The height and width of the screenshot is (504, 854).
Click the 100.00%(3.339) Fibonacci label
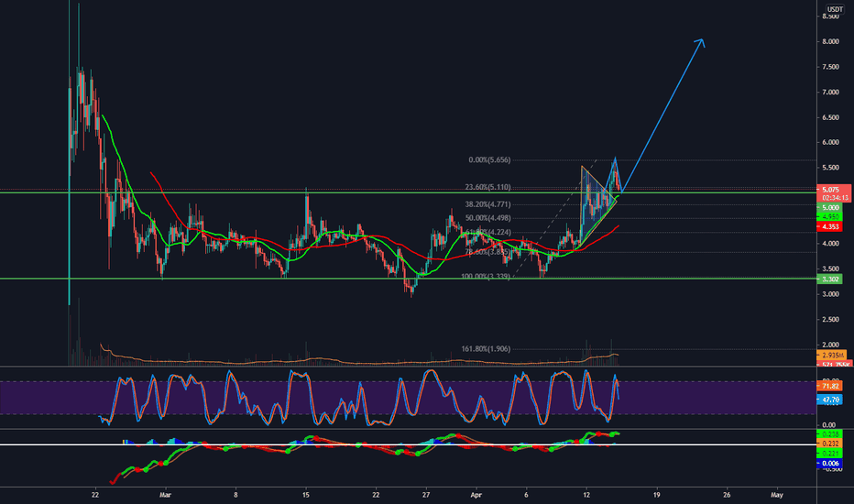point(486,276)
